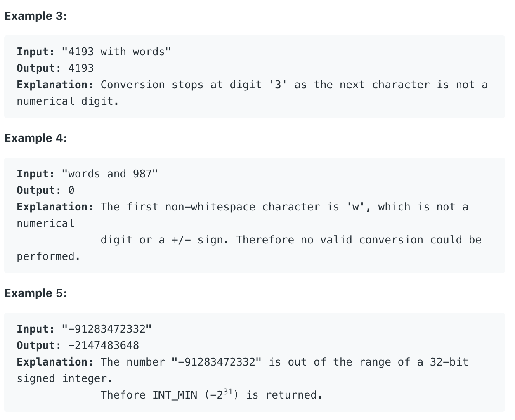Image resolution: width=515 pixels, height=420 pixels.
Task: Click the input string "words and 987"
Action: 110,174
